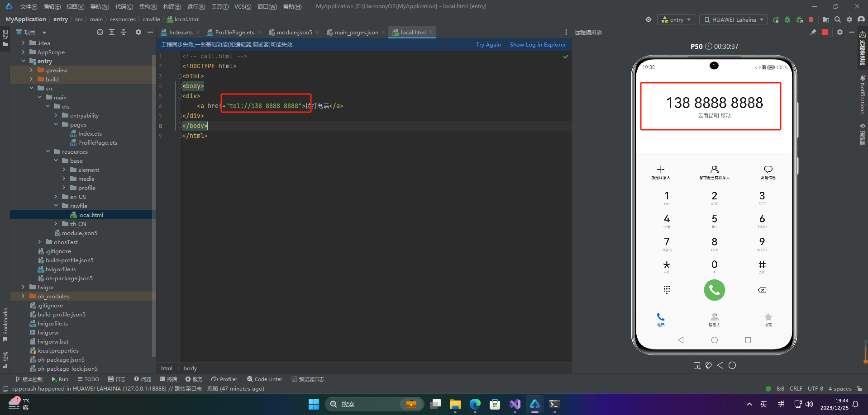Click Show Log in Explorer link
This screenshot has height=415, width=868.
click(538, 44)
